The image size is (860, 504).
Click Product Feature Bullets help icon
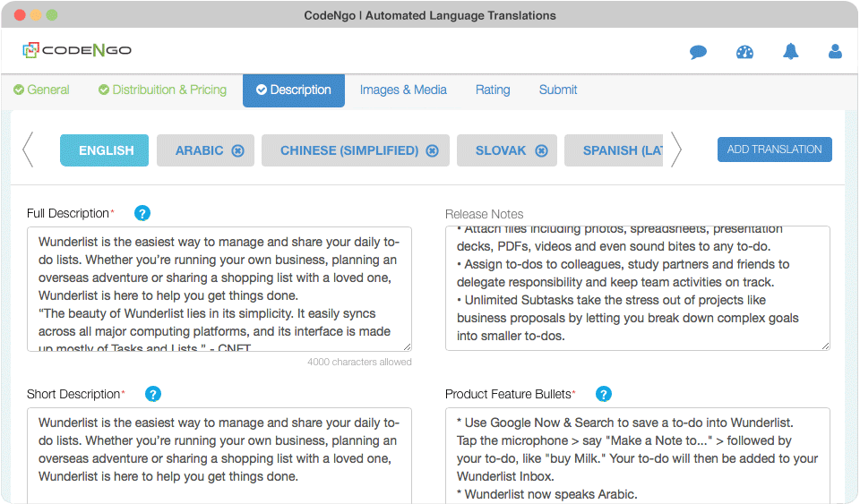(604, 394)
